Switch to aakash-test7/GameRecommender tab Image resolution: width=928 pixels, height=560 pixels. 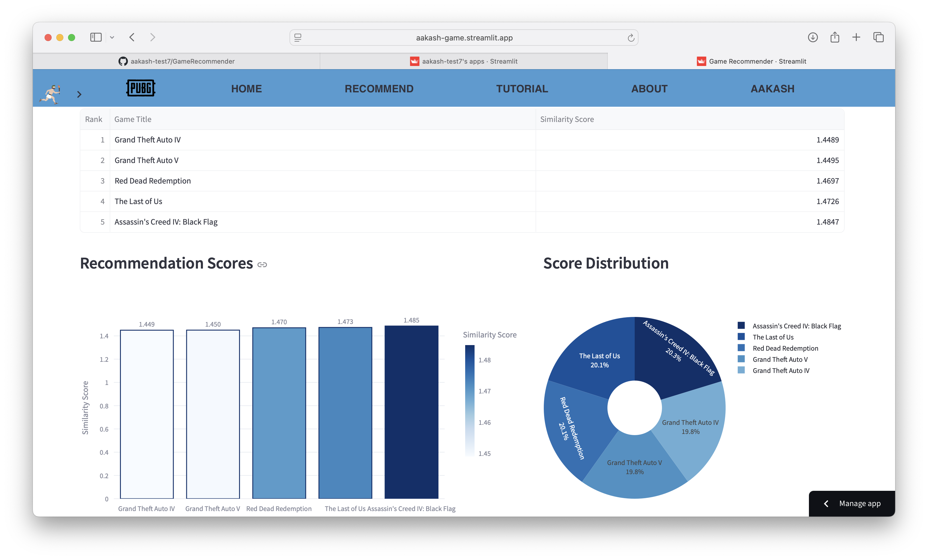tap(177, 61)
